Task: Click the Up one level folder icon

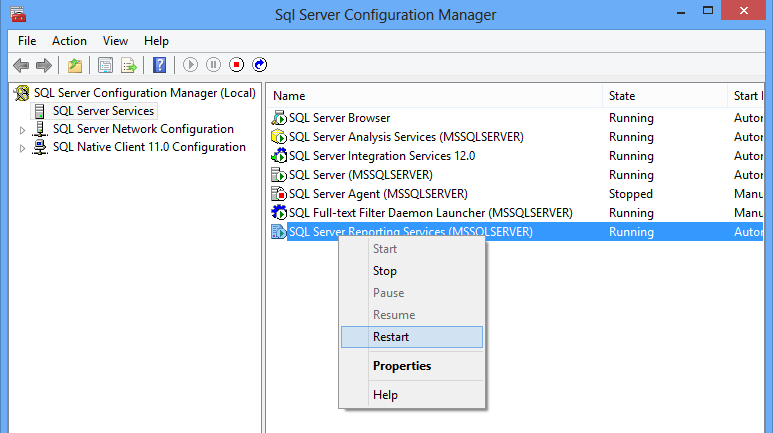Action: point(75,65)
